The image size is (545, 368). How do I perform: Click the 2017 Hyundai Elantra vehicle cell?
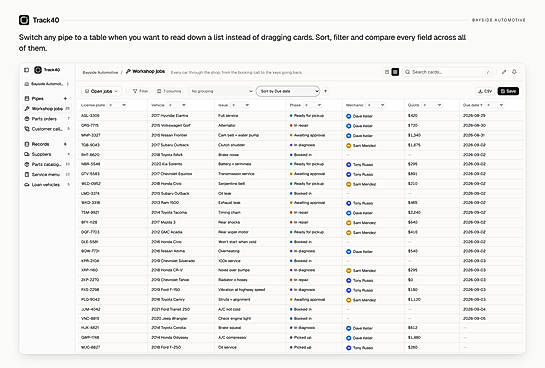click(170, 115)
